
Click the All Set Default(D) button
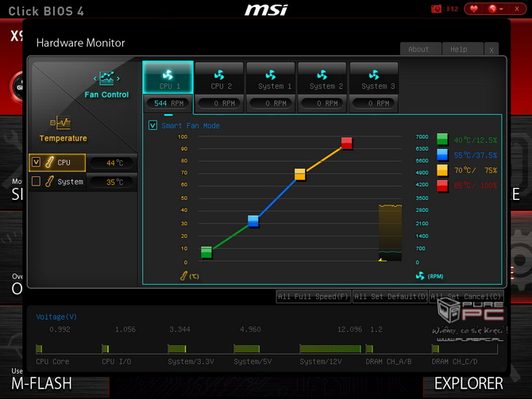(x=390, y=297)
